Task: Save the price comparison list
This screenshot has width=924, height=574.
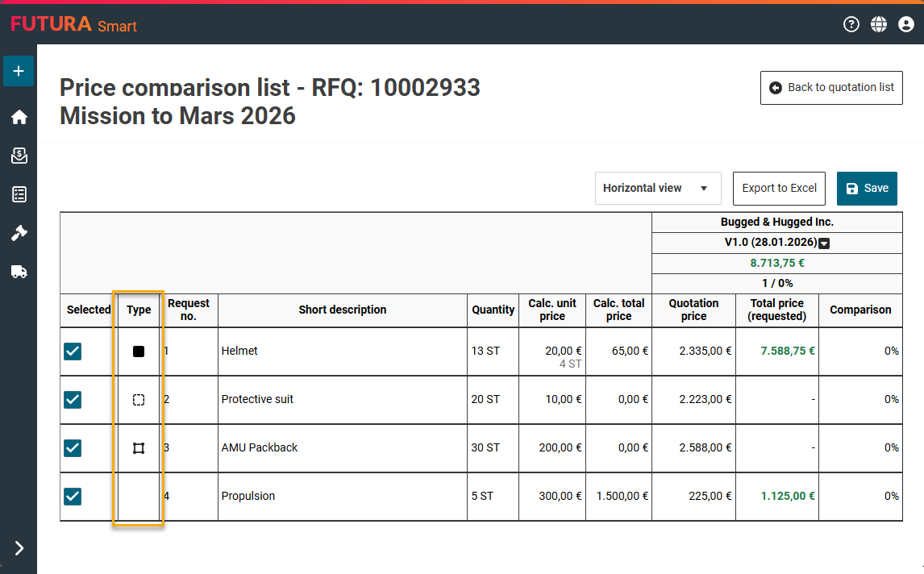Action: (867, 188)
